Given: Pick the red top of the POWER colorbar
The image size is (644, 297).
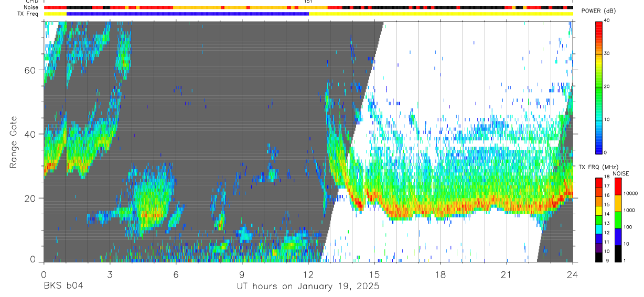Looking at the screenshot, I should (x=599, y=27).
